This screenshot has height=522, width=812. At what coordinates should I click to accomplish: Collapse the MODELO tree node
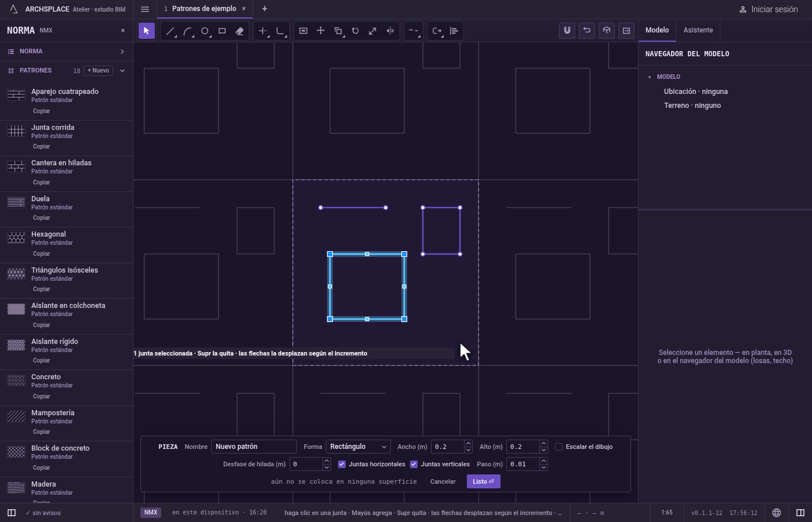(650, 77)
